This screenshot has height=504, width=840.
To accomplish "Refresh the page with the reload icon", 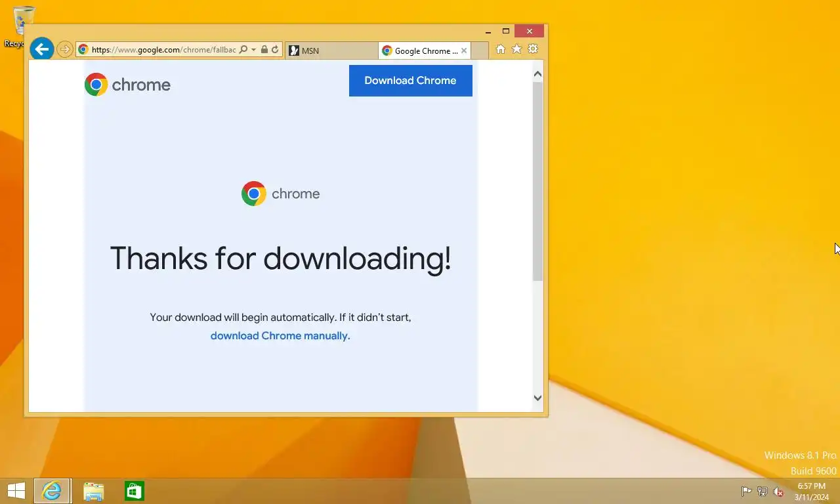I will (x=275, y=50).
